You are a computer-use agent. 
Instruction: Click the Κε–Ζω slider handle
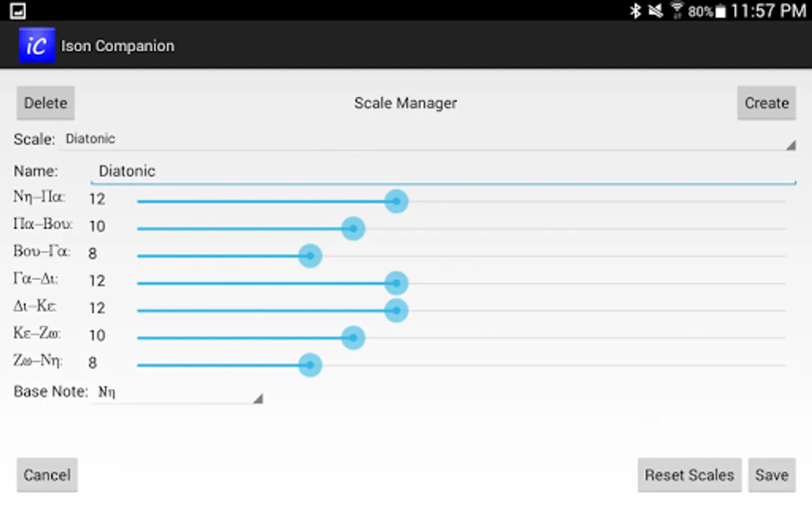point(354,338)
